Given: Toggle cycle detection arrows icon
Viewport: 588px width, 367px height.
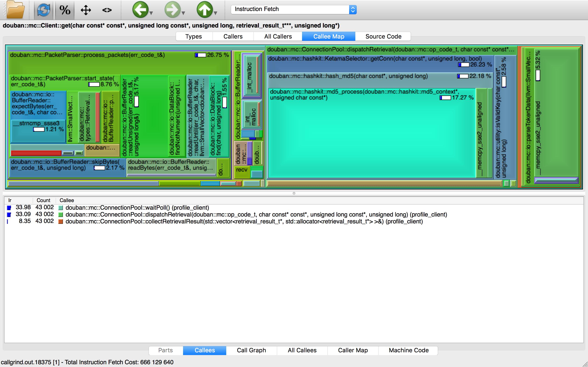Looking at the screenshot, I should 85,10.
